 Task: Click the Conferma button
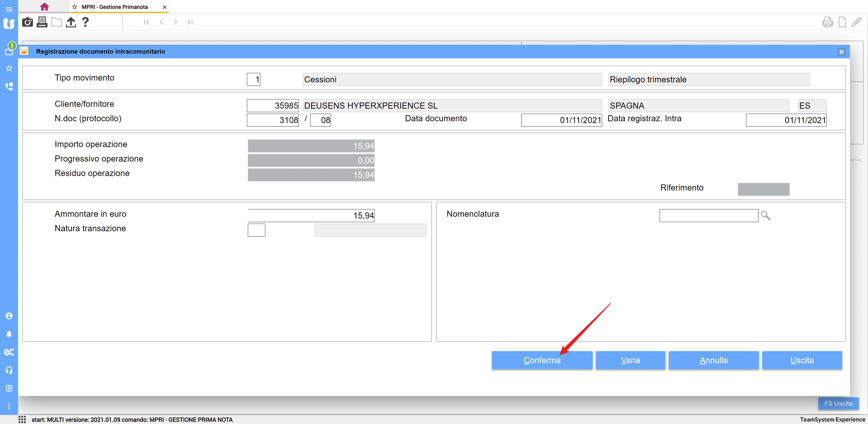pos(542,360)
